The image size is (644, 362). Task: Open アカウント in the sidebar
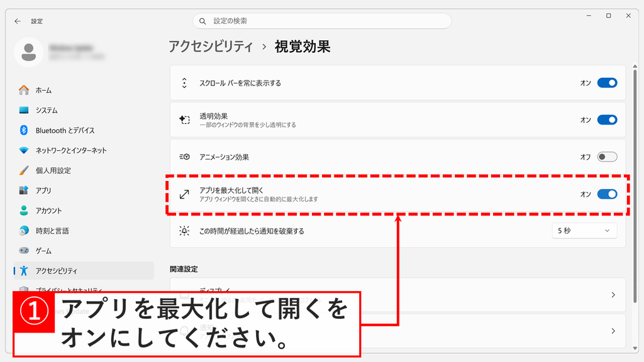pyautogui.click(x=84, y=211)
